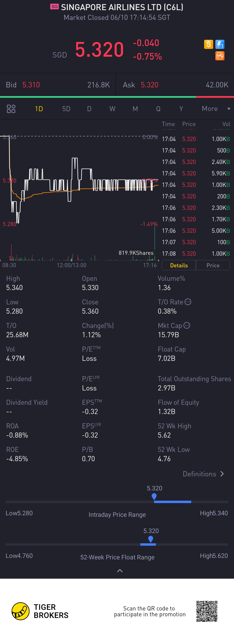Tap the Tiger Brokers logo
Viewport: 234px width, 644px height.
coord(40,611)
